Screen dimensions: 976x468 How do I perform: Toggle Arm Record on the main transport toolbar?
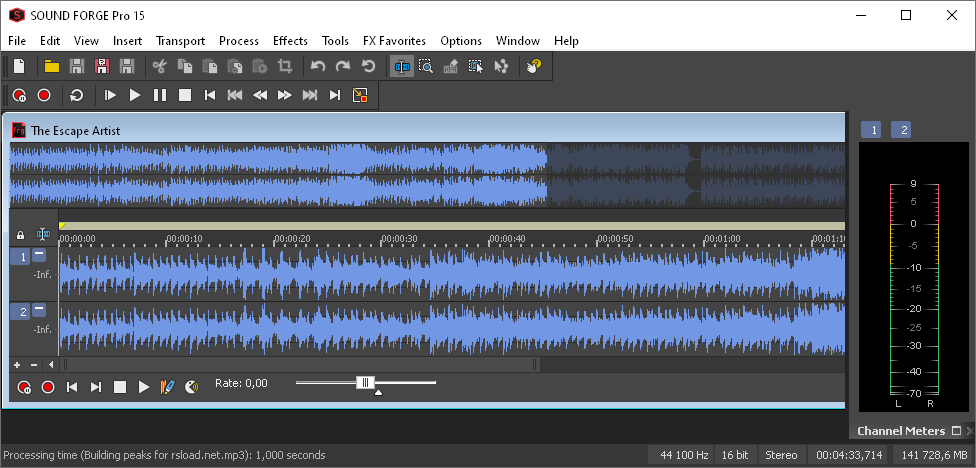[19, 95]
